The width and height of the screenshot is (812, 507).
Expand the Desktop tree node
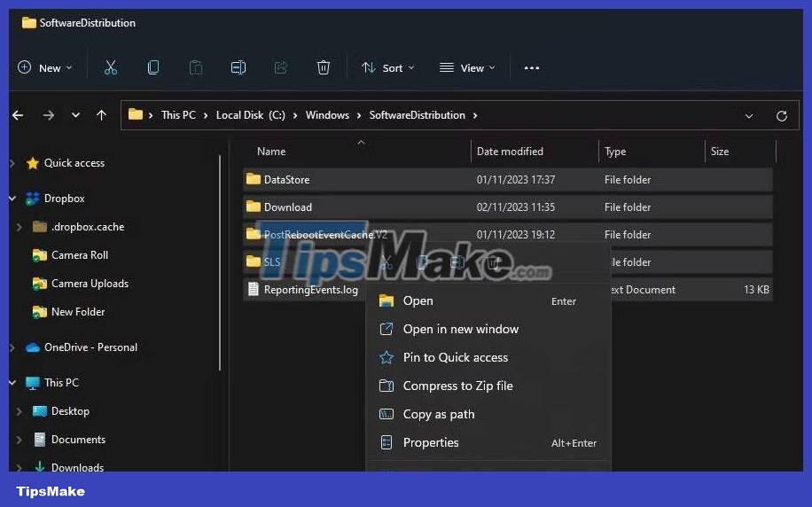click(x=20, y=411)
